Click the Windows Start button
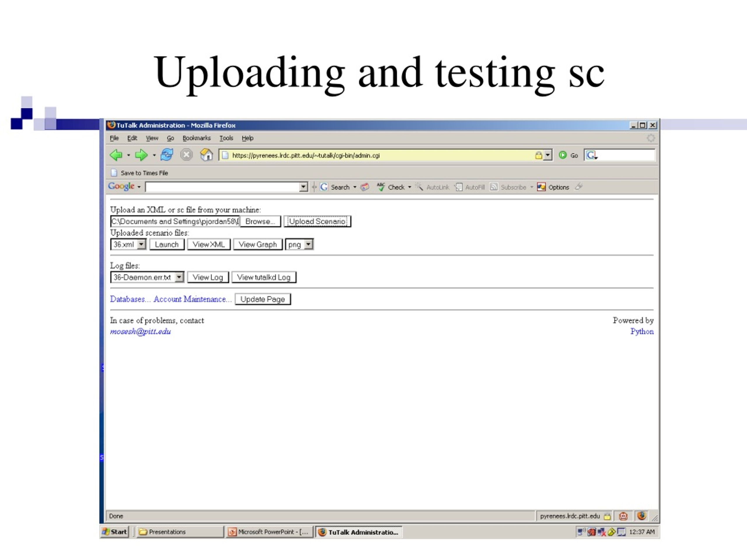The width and height of the screenshot is (747, 560). [x=115, y=532]
